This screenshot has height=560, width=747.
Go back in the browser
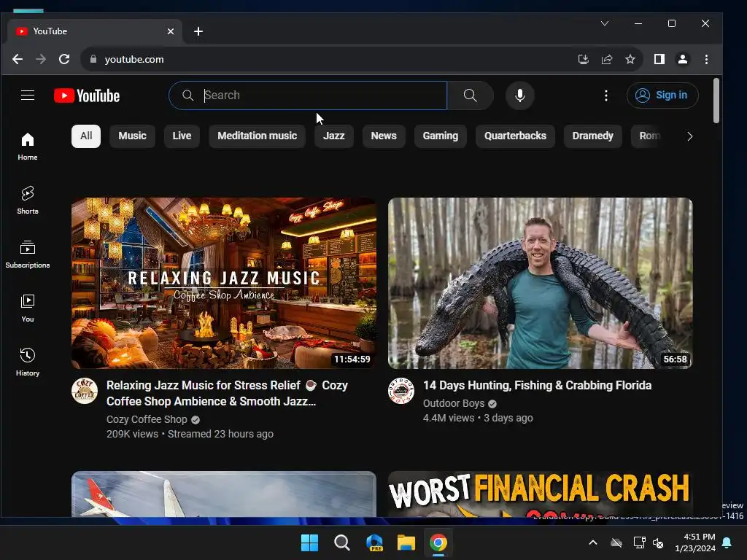(18, 59)
